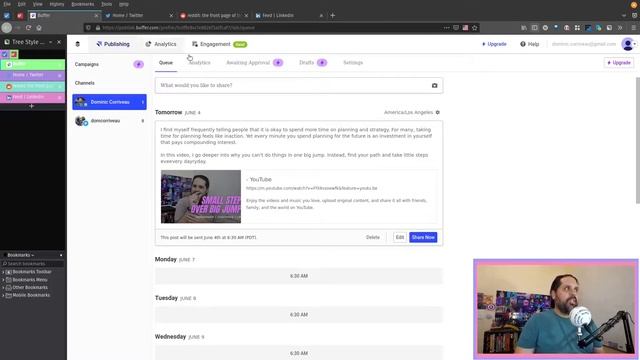Open the Analytics section in top nav
This screenshot has height=360, width=640.
pyautogui.click(x=161, y=44)
